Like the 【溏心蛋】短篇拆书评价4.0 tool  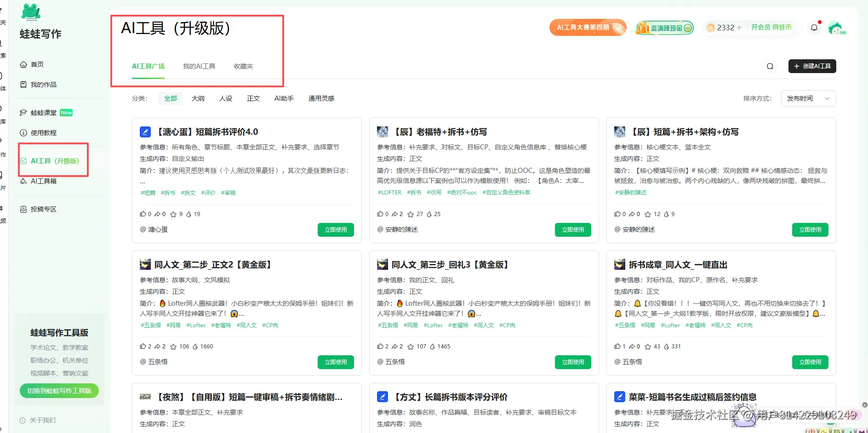143,214
